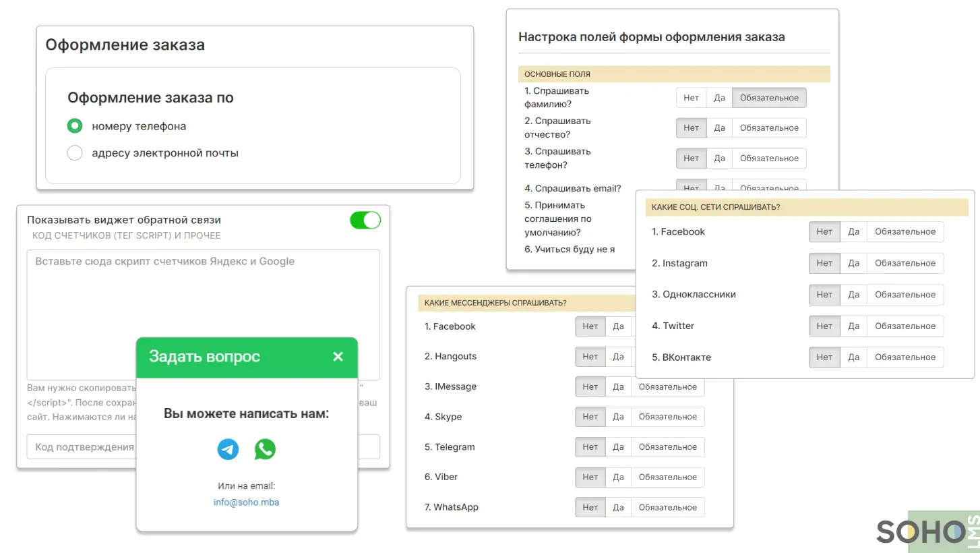
Task: Open the info@soho.mba email link
Action: click(246, 502)
